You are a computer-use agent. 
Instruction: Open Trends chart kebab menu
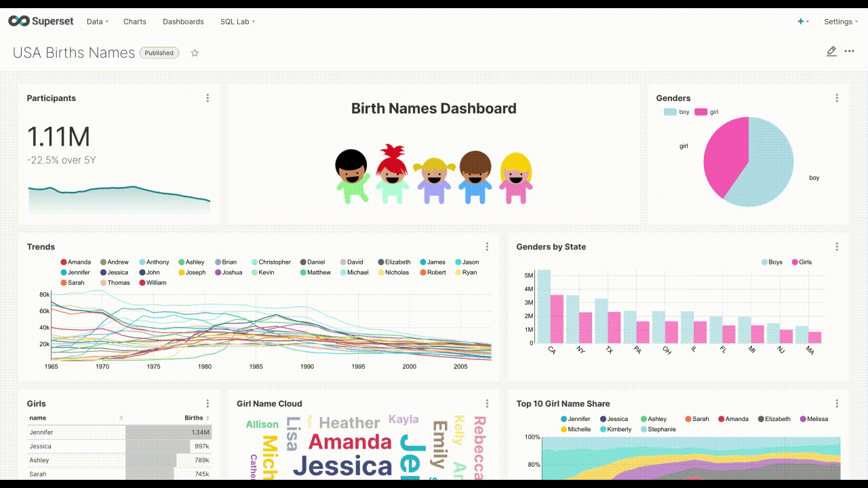(x=487, y=247)
